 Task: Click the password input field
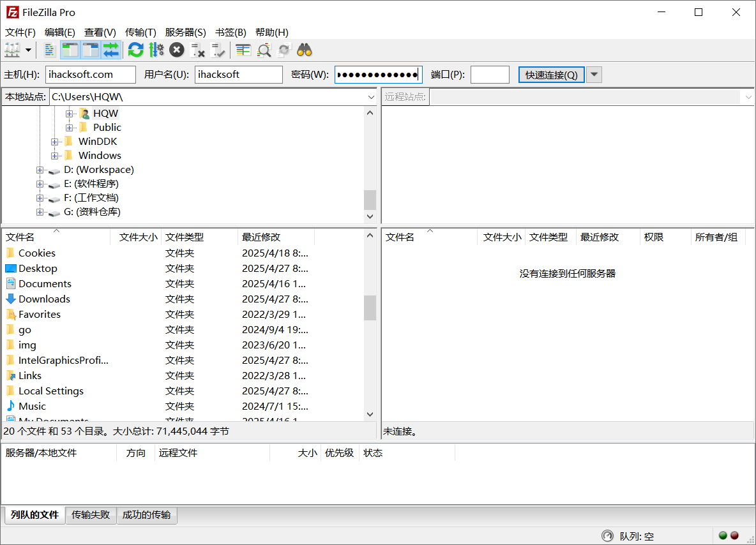(379, 75)
